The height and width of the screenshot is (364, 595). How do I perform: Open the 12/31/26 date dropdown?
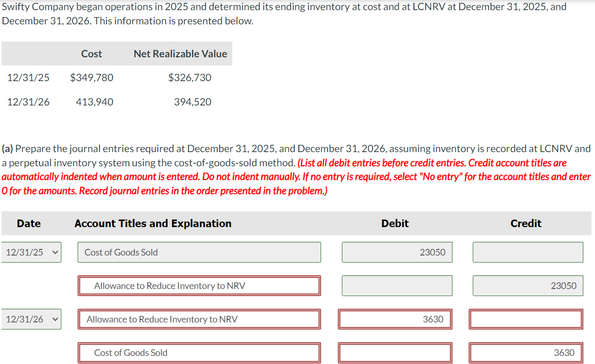pos(31,319)
